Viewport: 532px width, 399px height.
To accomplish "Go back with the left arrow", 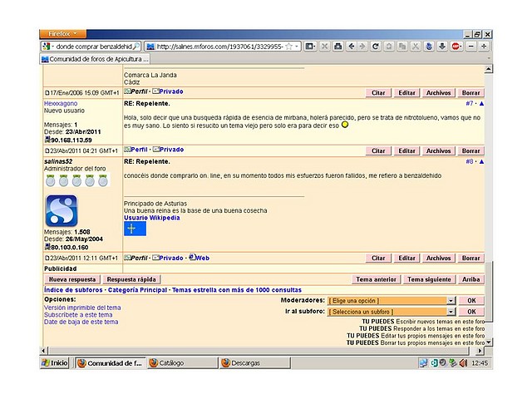I will 352,47.
